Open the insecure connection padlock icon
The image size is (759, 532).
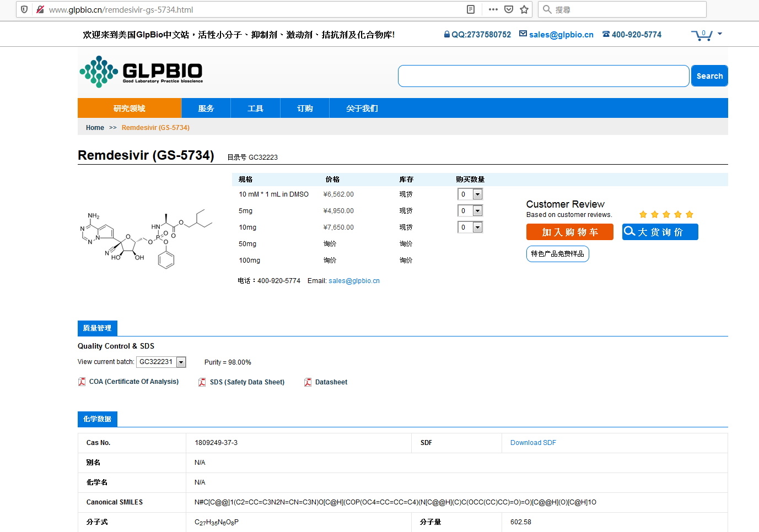tap(40, 9)
